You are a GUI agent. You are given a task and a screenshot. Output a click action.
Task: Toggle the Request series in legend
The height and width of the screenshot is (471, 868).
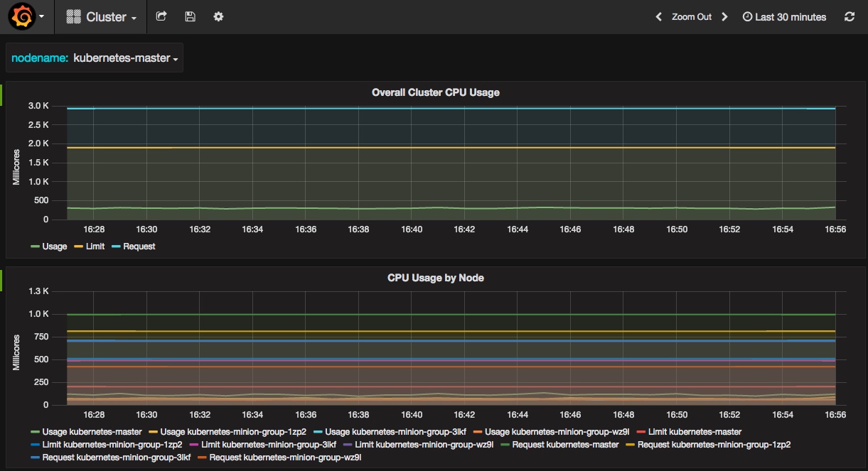[139, 247]
